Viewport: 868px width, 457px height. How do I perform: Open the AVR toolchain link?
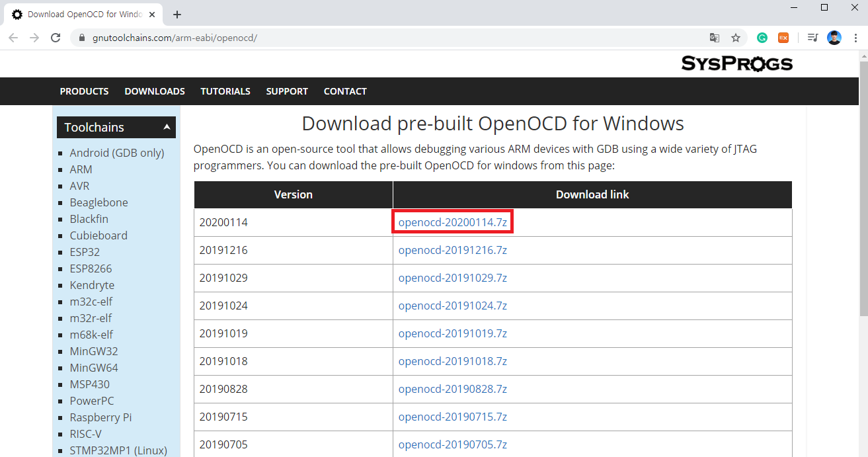79,186
